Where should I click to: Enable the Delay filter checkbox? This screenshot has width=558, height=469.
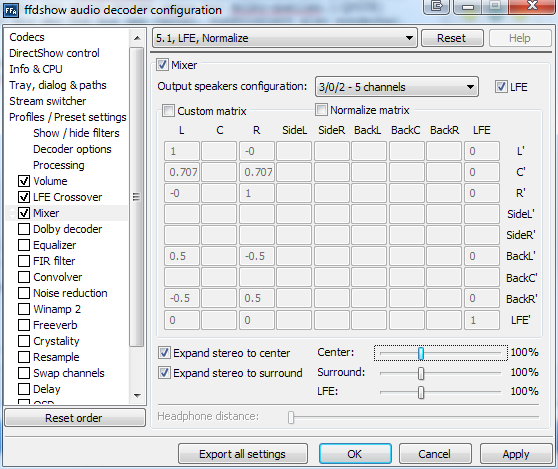pos(24,389)
